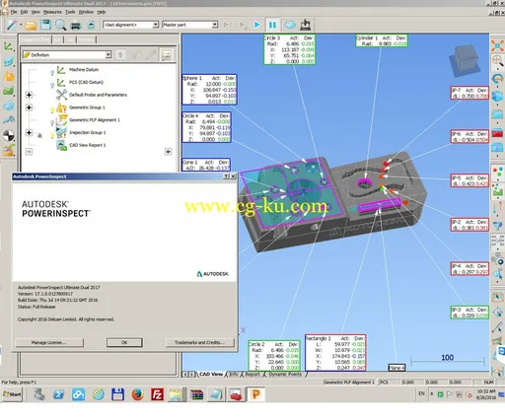Click the Windows Start button
The width and height of the screenshot is (505, 420).
pyautogui.click(x=12, y=394)
